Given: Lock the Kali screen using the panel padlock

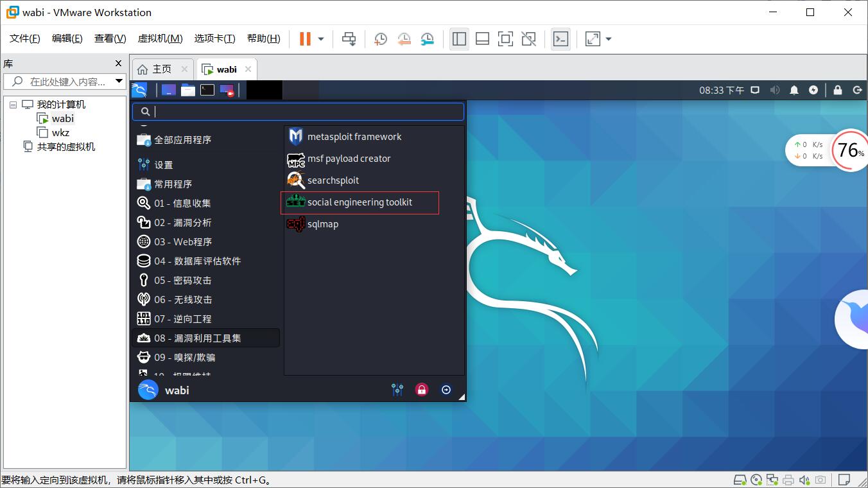Looking at the screenshot, I should (837, 90).
